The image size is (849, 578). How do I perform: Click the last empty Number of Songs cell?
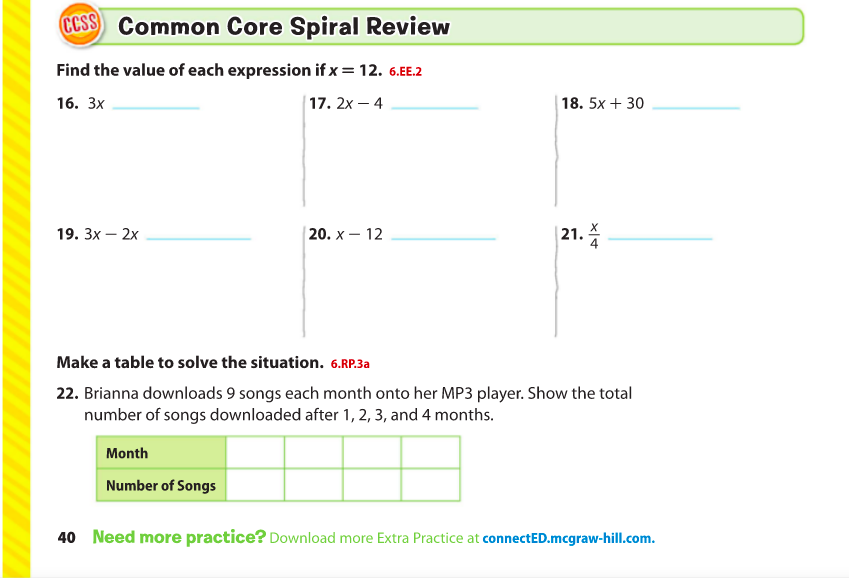[430, 485]
